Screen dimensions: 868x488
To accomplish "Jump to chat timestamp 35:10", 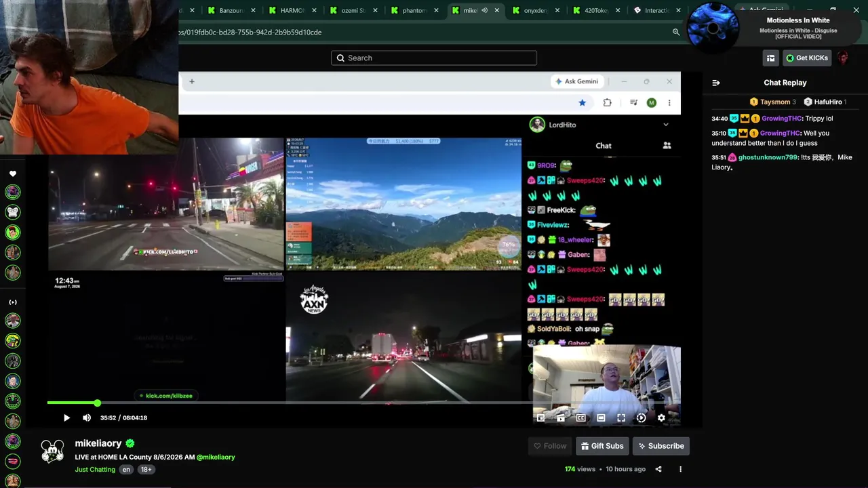I will [719, 134].
